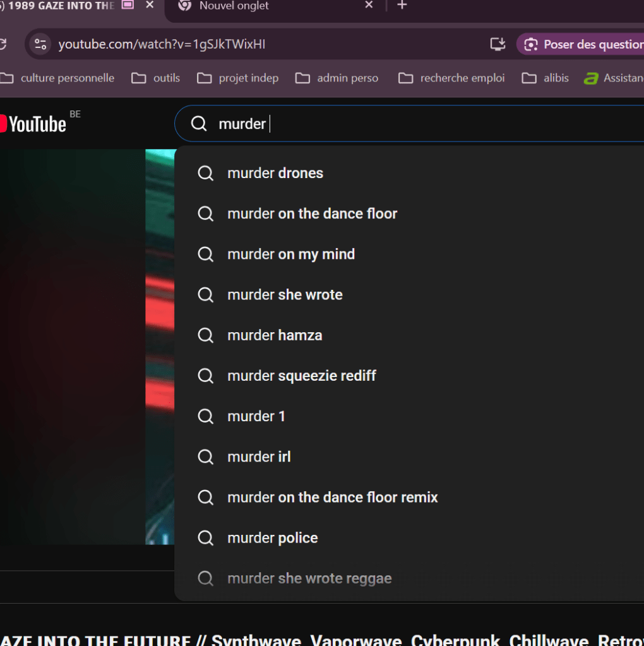Close the 1989 Gaze Into The Future tab

click(x=150, y=6)
